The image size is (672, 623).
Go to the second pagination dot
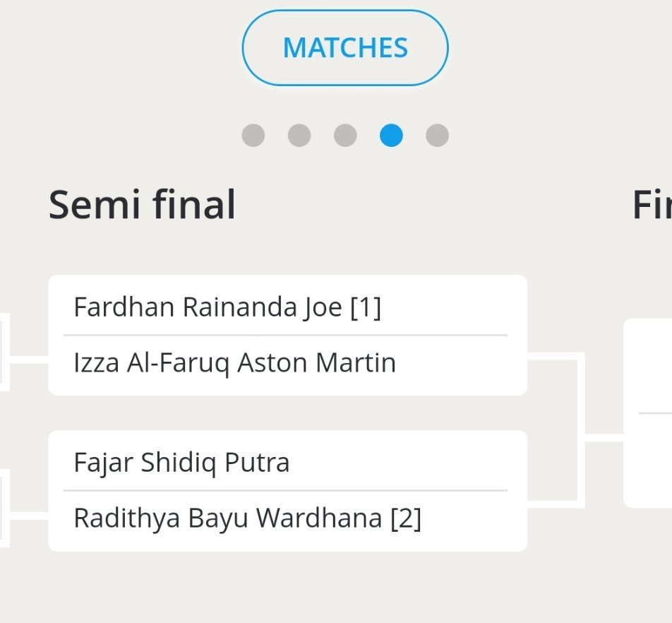pyautogui.click(x=299, y=135)
